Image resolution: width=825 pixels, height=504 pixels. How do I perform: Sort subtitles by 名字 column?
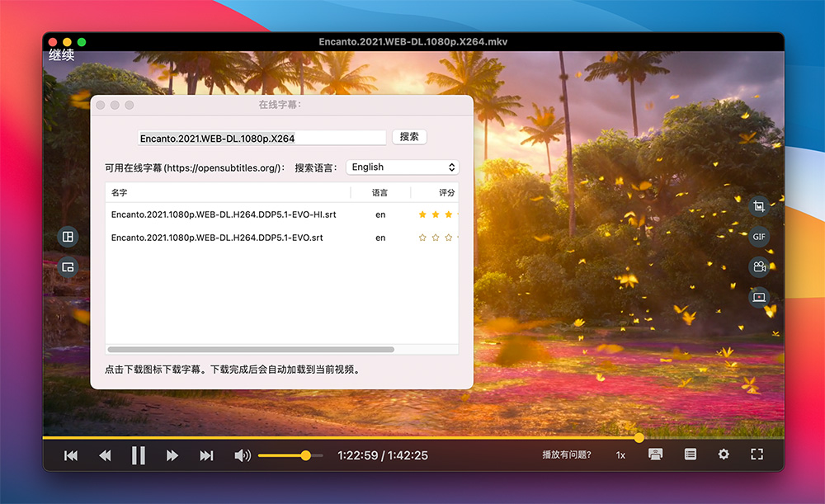[x=228, y=192]
